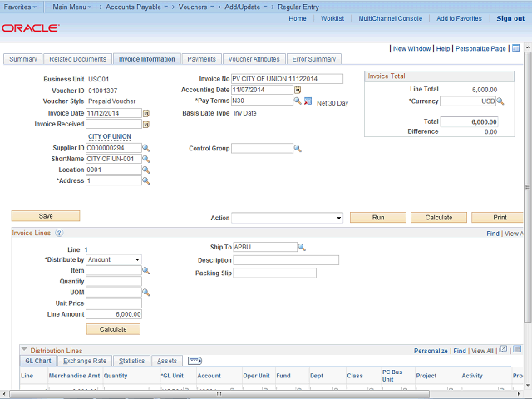
Task: Click the show all columns grid icon
Action: (x=195, y=361)
